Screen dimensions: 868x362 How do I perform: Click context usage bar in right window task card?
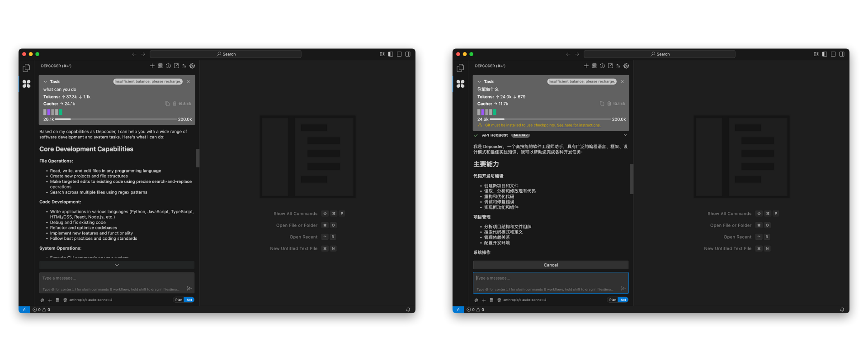tap(550, 119)
